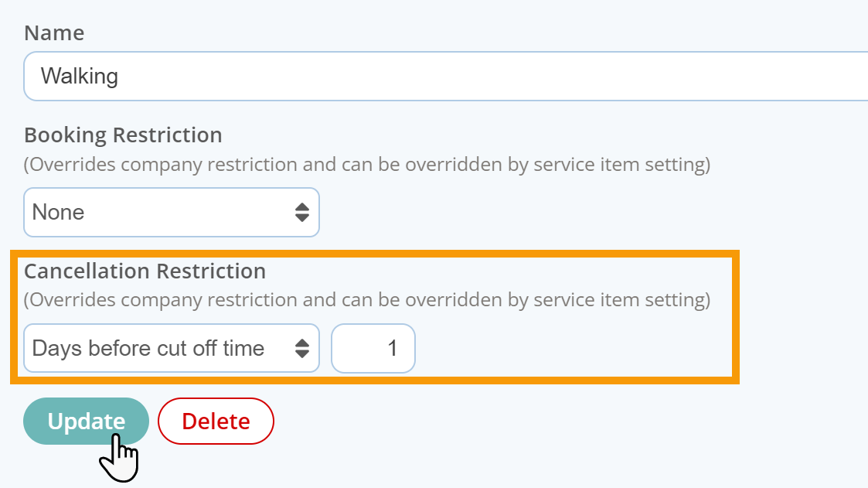Click the Booking Restriction heading
868x488 pixels.
click(x=123, y=135)
